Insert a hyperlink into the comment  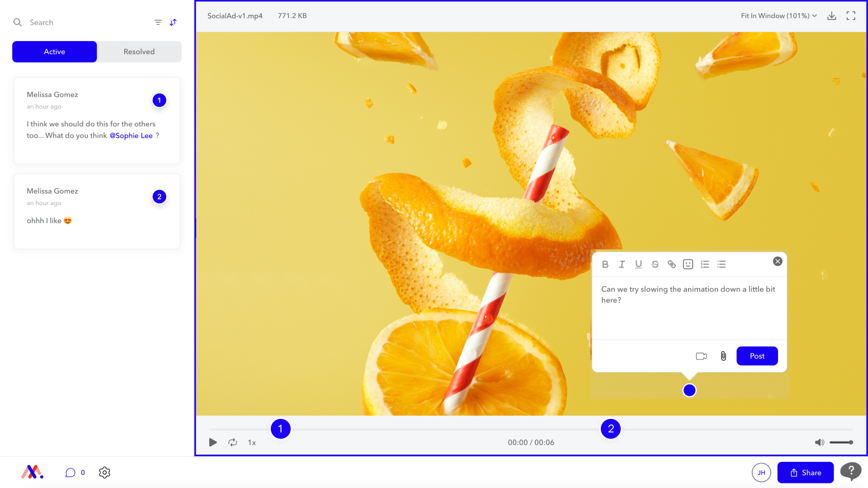coord(671,264)
